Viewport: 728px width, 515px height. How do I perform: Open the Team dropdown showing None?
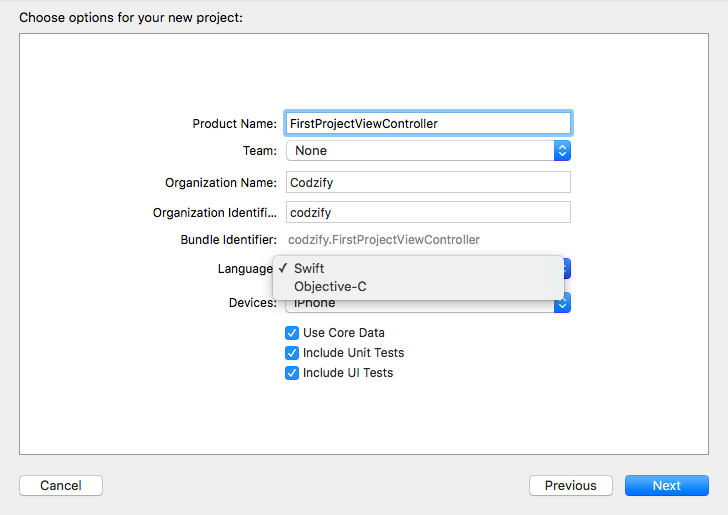pyautogui.click(x=428, y=150)
